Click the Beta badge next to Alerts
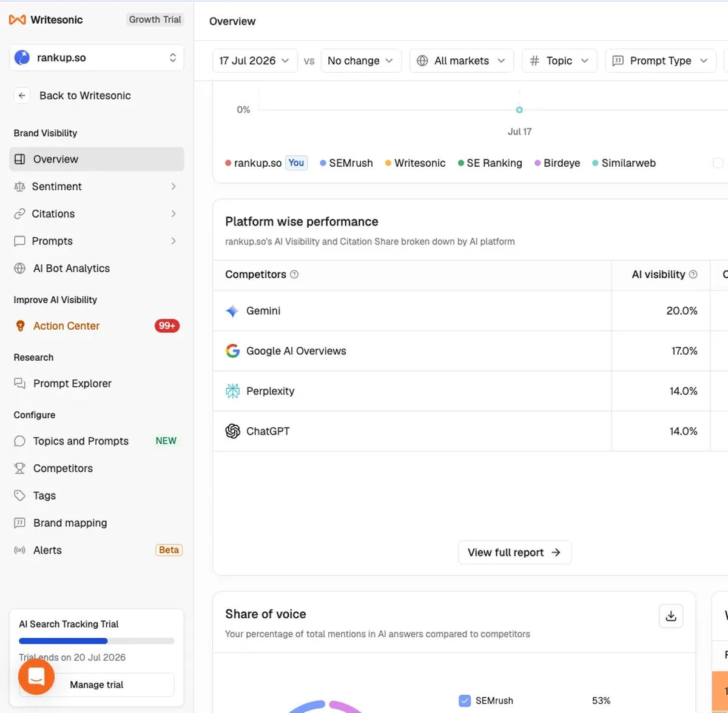 pos(169,551)
